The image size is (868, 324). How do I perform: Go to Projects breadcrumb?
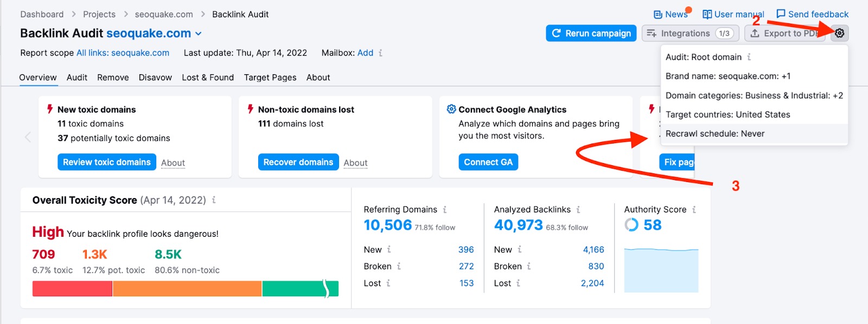pos(99,14)
